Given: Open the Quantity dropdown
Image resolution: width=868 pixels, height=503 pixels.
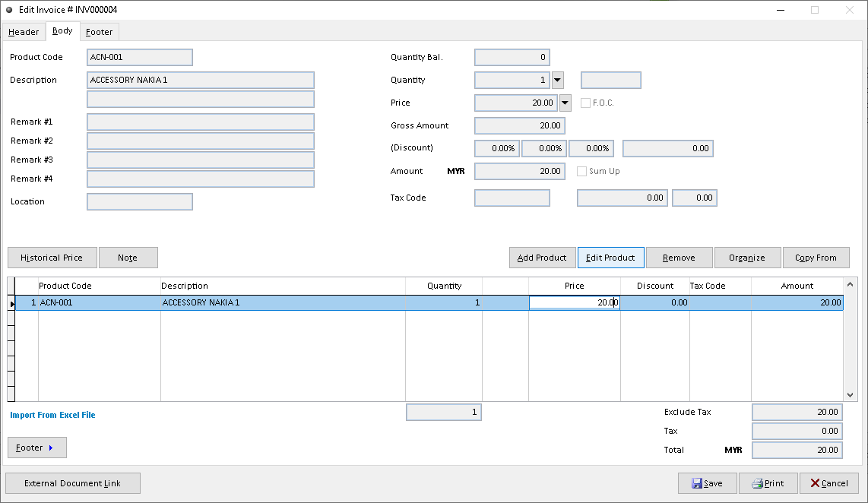Looking at the screenshot, I should click(557, 80).
